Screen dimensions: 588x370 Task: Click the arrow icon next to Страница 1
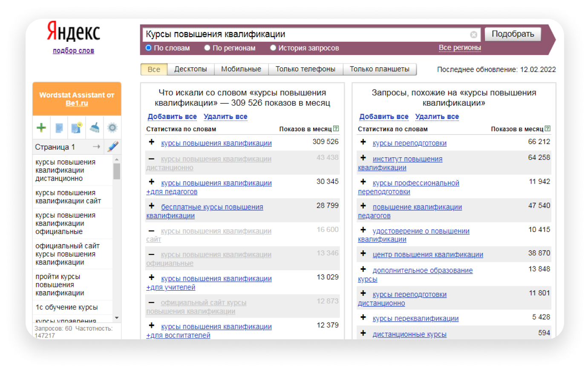coord(97,147)
